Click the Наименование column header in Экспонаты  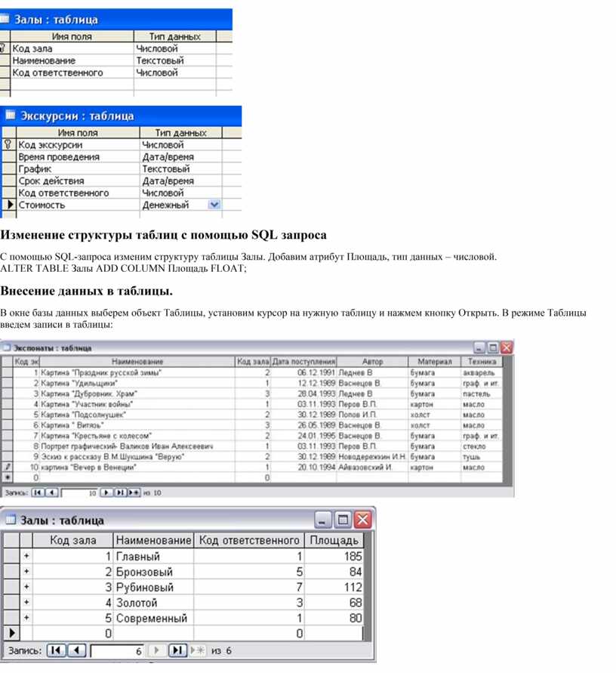137,361
